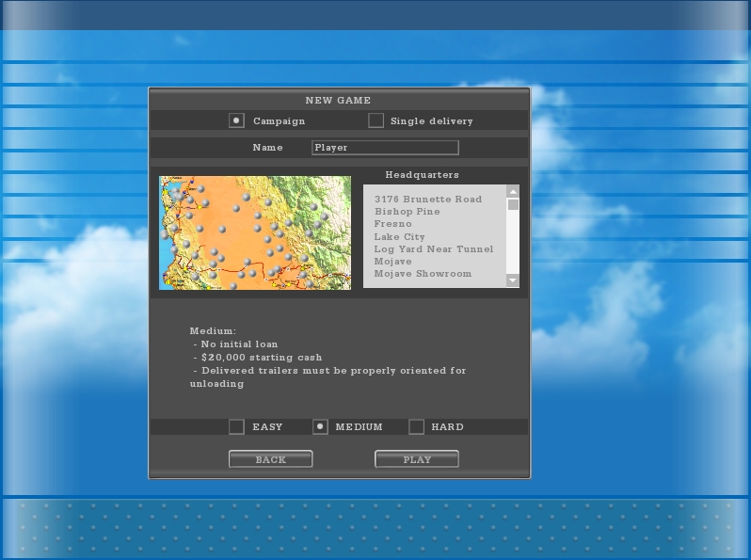Select 3176 Brunette Road headquarters
Image resolution: width=751 pixels, height=560 pixels.
[x=427, y=200]
